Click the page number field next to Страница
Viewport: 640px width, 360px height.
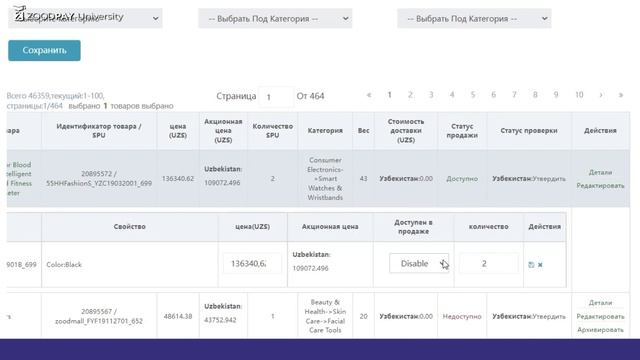pos(276,97)
